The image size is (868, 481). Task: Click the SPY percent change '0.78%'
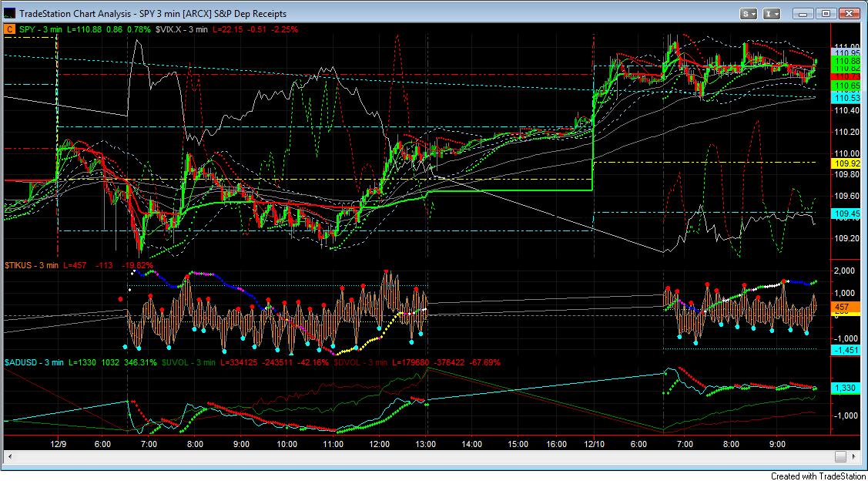(138, 29)
